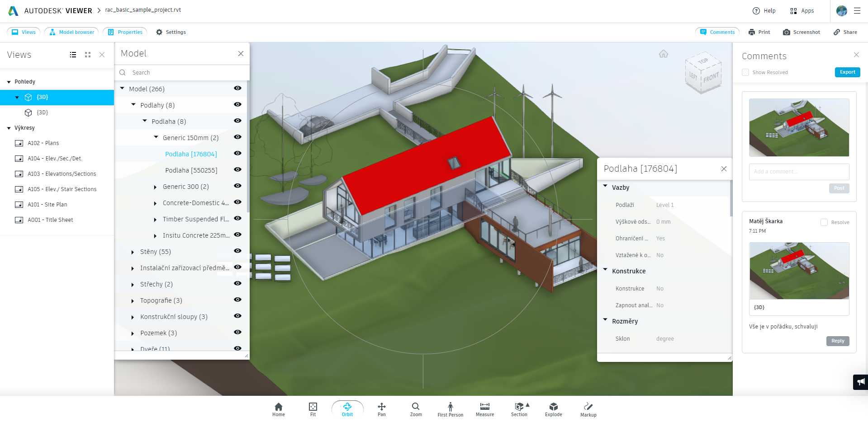The width and height of the screenshot is (868, 422).
Task: Open sheet A101 - Site Plan
Action: point(47,205)
